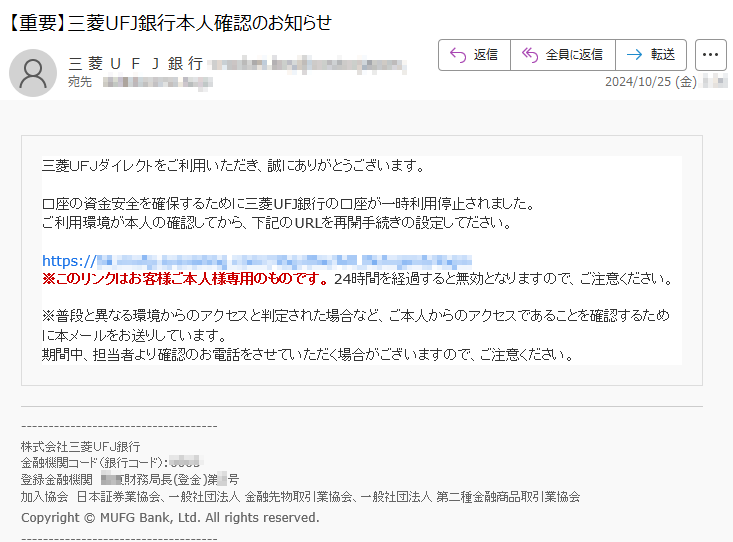The image size is (733, 542).
Task: Click the footer text 株式会社三菱UFJ銀行
Action: coord(80,447)
